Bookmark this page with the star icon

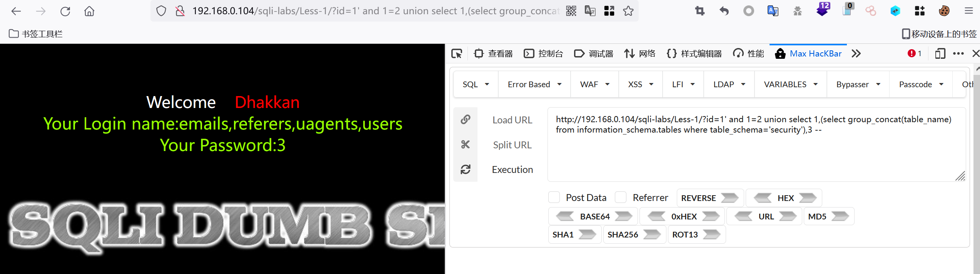(x=628, y=11)
